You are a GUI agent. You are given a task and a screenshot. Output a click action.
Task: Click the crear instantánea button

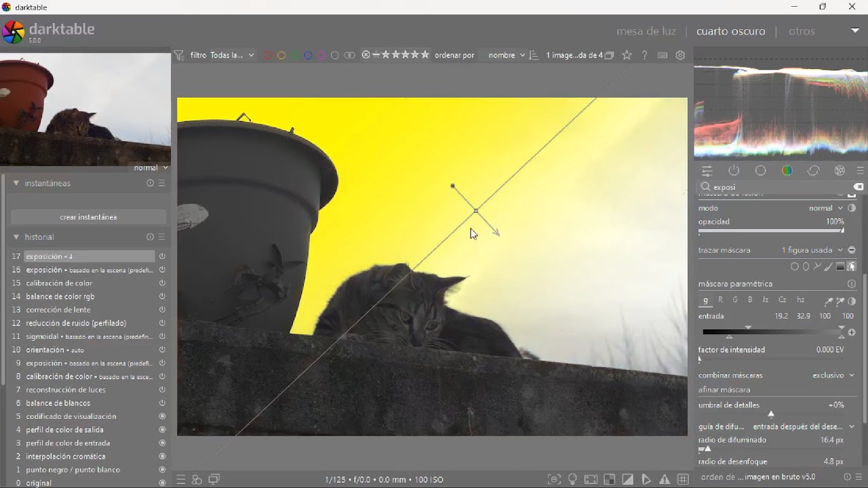88,217
